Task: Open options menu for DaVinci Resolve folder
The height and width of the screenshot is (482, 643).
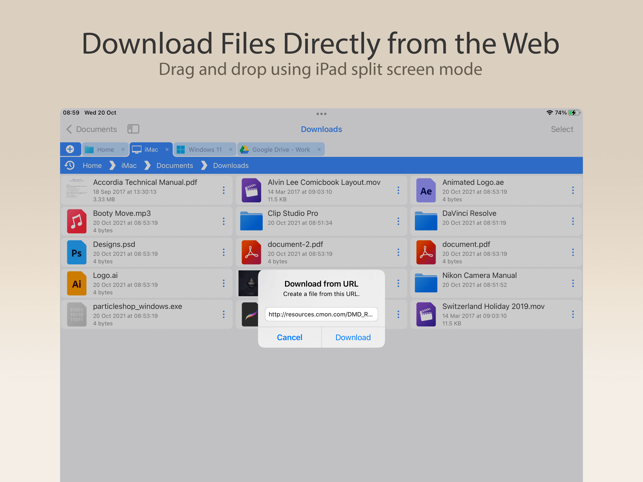Action: (x=572, y=222)
